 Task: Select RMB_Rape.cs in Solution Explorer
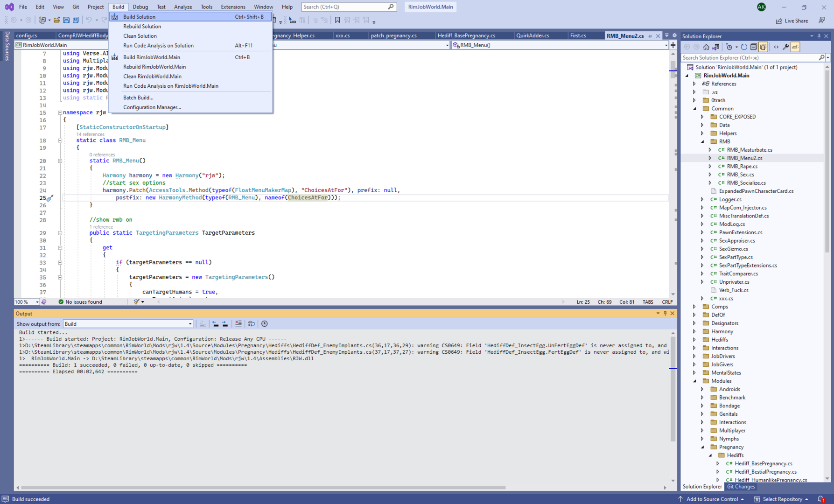tap(742, 167)
